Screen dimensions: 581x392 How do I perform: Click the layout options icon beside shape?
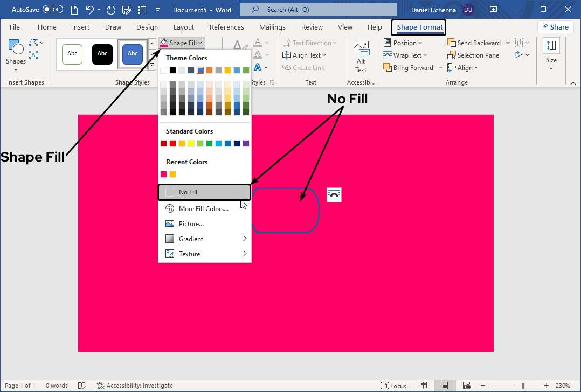click(x=334, y=195)
